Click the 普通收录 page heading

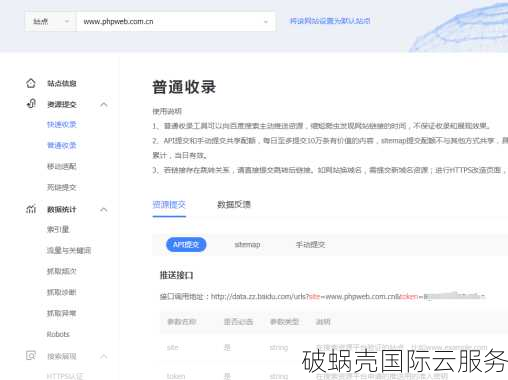tap(184, 87)
